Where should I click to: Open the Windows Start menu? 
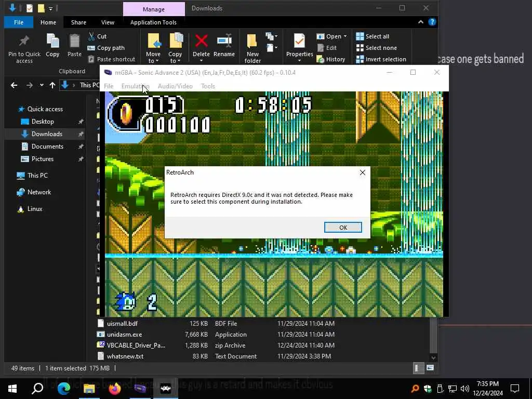point(12,389)
